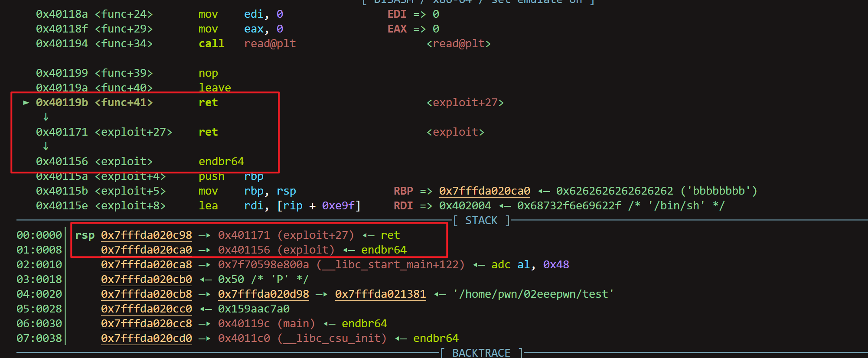Click the adc al, 0x48 annotation
Viewport: 868px width, 358px height.
(530, 265)
